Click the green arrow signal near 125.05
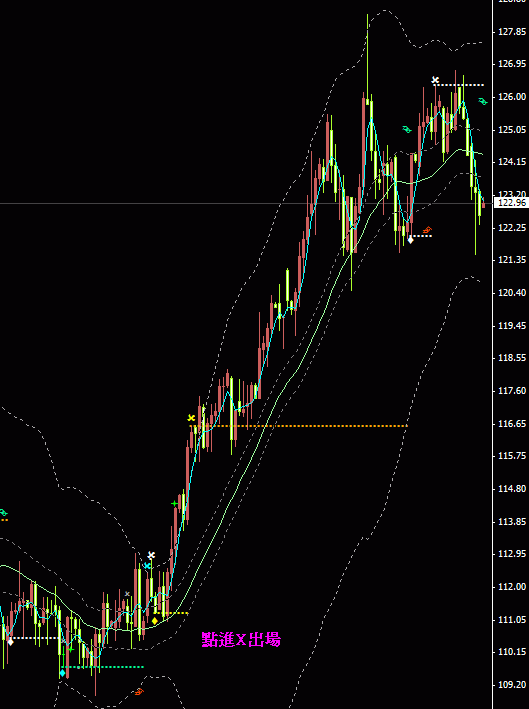This screenshot has height=709, width=529. coord(407,130)
